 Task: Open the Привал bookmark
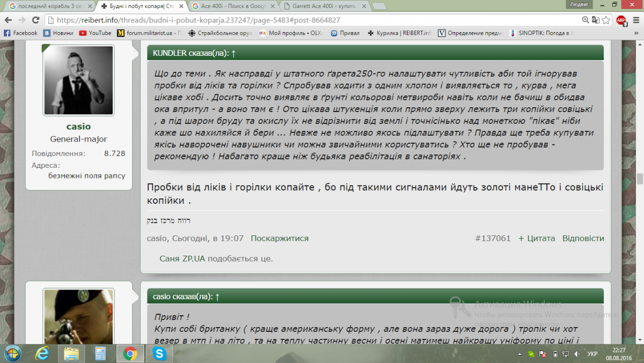pyautogui.click(x=345, y=33)
